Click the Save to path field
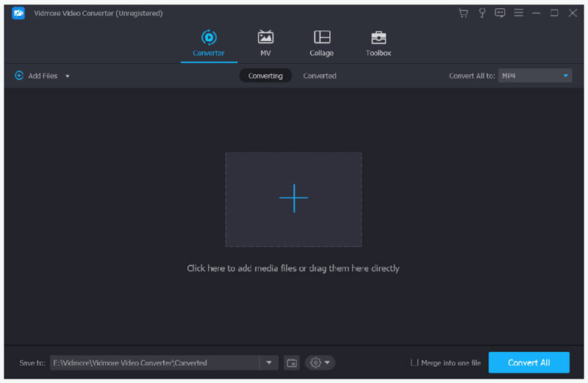This screenshot has width=588, height=383. [154, 362]
